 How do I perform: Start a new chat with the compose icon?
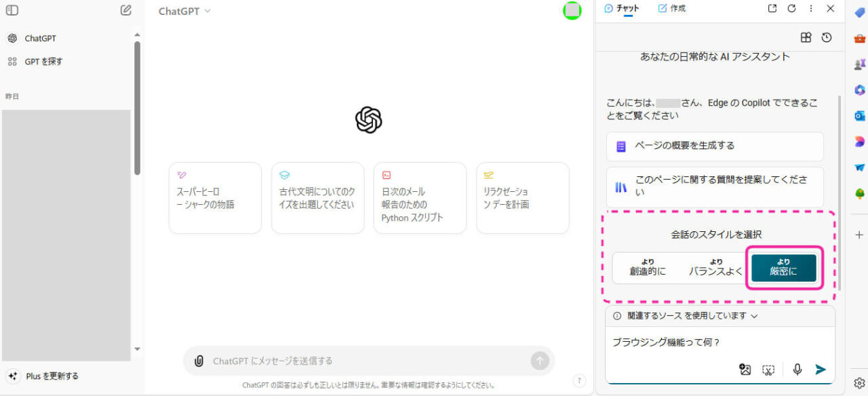point(126,10)
